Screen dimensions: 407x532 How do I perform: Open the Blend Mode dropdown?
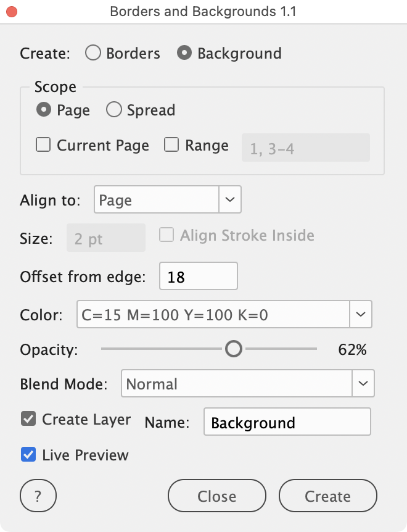[363, 384]
